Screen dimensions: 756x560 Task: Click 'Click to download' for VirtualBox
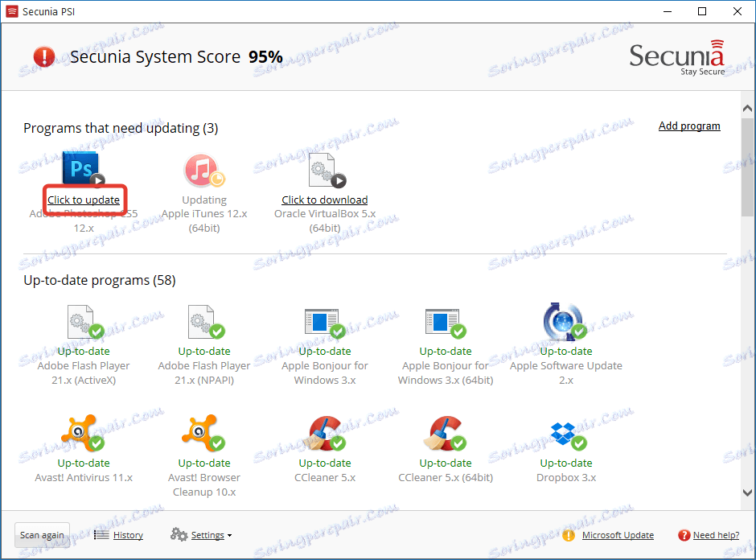pyautogui.click(x=324, y=200)
